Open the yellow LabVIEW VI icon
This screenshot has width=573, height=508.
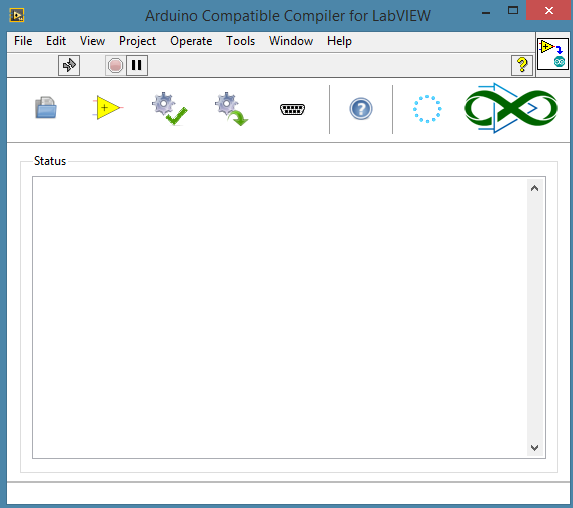coord(108,108)
